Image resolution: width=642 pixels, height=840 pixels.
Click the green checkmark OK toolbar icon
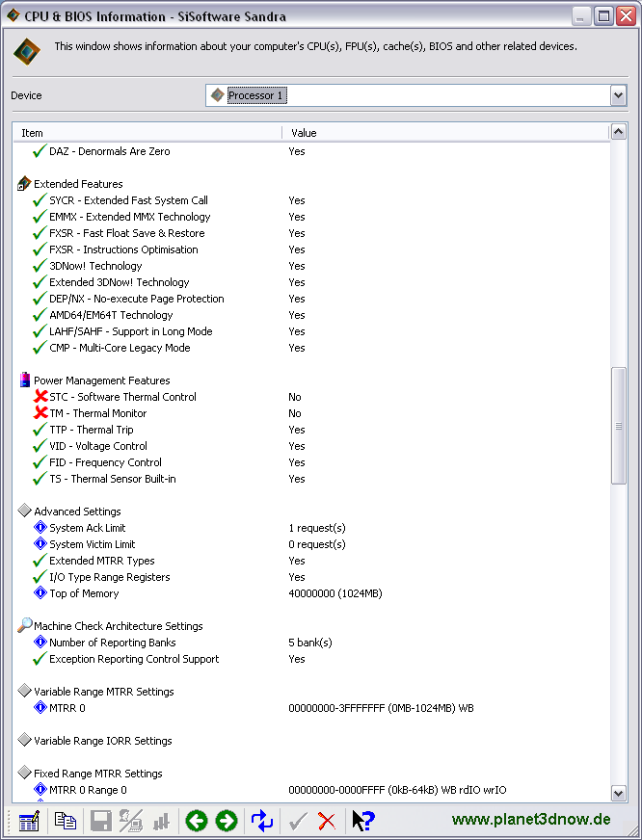point(298,821)
